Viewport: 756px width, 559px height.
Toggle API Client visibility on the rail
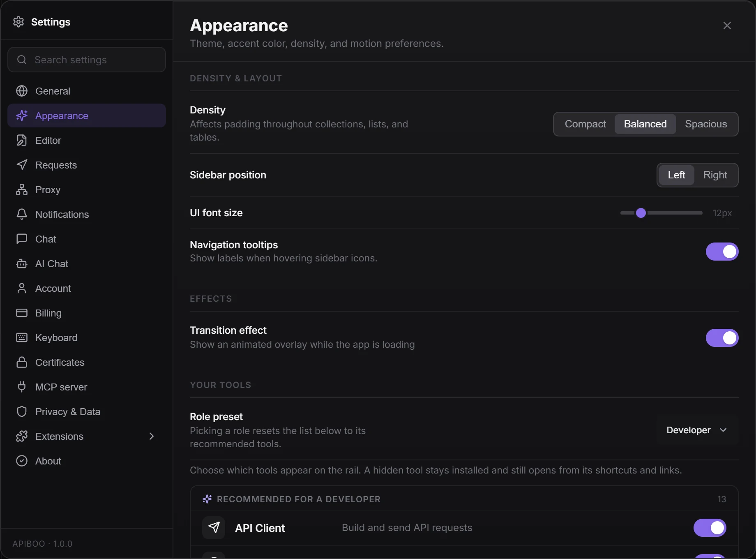pos(710,528)
